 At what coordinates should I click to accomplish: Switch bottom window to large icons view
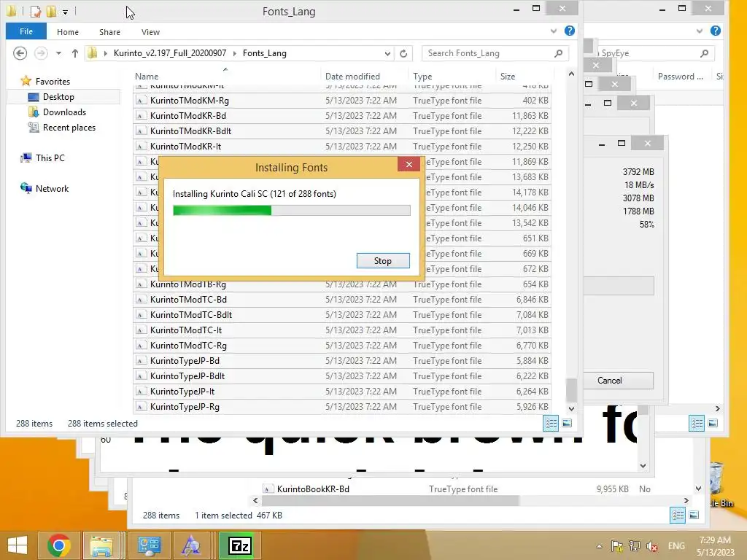[x=694, y=515]
